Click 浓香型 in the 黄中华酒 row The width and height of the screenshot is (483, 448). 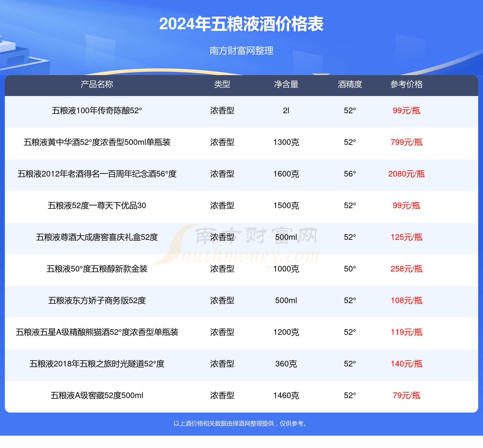(x=222, y=142)
